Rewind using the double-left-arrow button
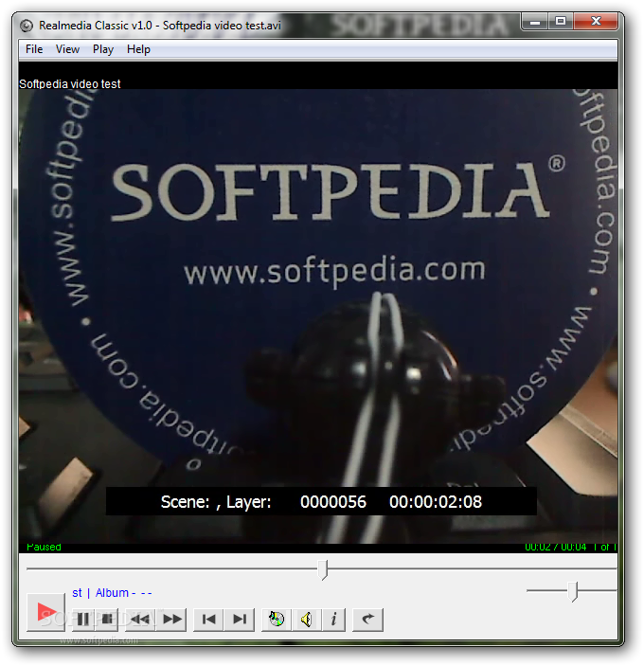Viewport: 644px width, 666px height. (x=140, y=620)
